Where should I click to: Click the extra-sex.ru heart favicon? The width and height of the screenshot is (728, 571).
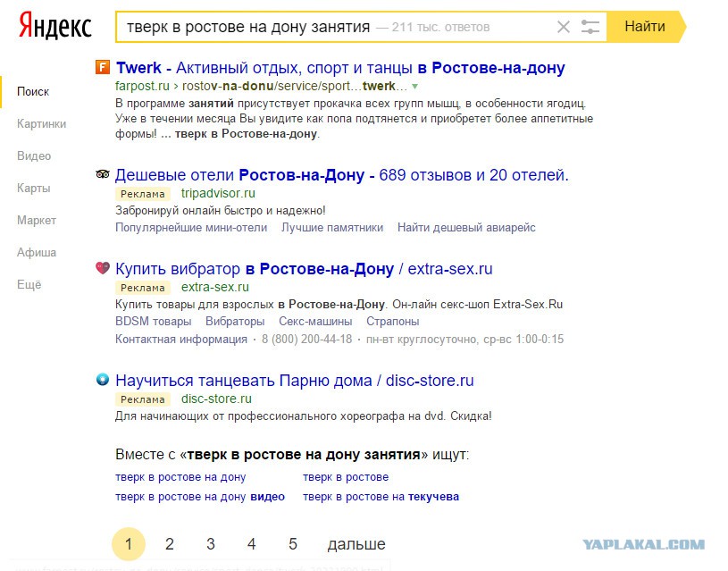[103, 267]
